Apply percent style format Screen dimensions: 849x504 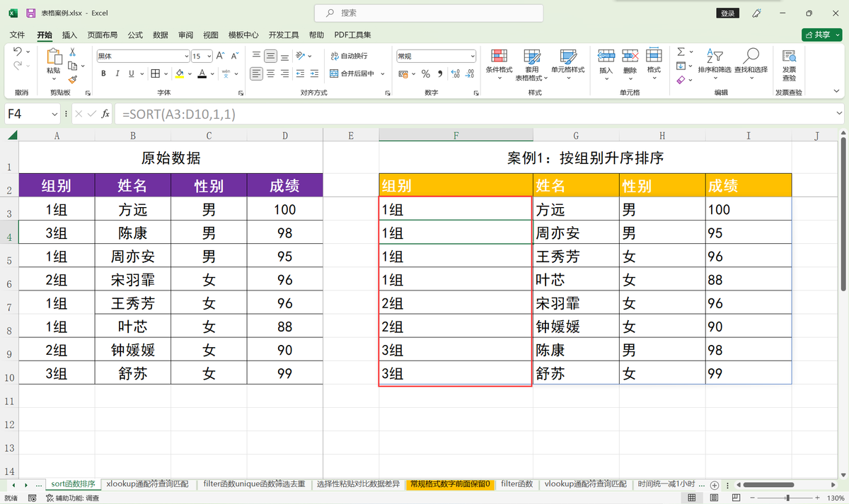[x=426, y=74]
